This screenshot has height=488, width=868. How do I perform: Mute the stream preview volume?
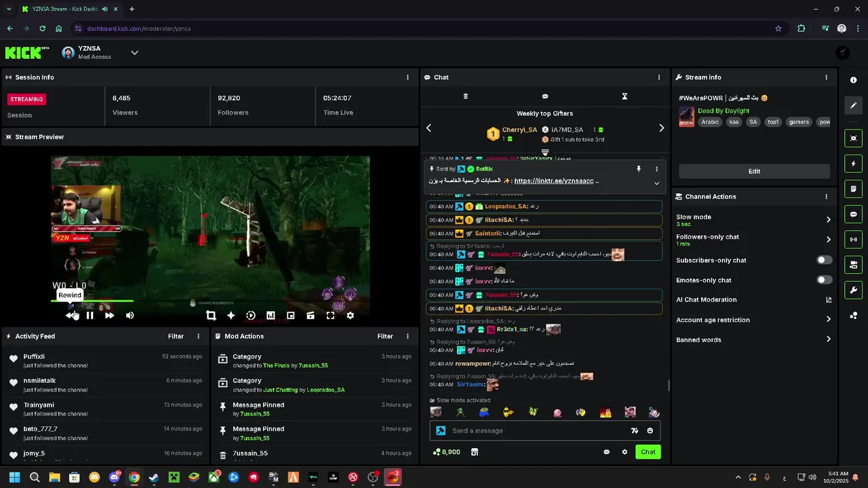(x=130, y=315)
